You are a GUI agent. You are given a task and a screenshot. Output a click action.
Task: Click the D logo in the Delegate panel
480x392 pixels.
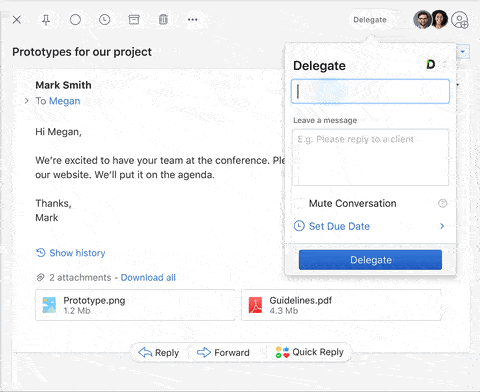pyautogui.click(x=431, y=64)
